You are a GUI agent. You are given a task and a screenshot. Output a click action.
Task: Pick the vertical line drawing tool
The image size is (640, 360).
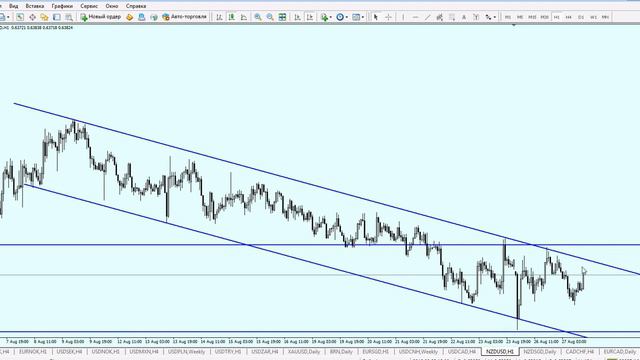click(x=403, y=17)
